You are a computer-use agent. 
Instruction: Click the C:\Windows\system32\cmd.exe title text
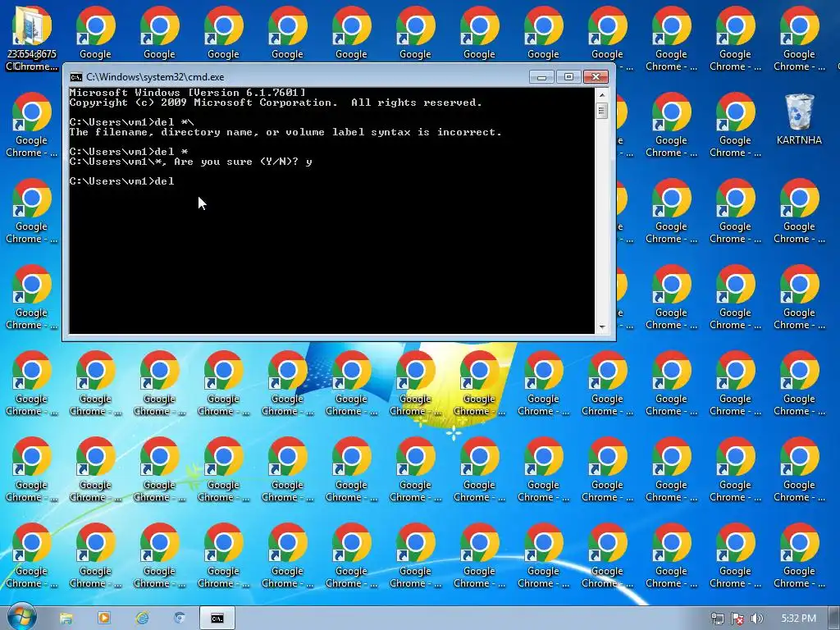pos(155,77)
